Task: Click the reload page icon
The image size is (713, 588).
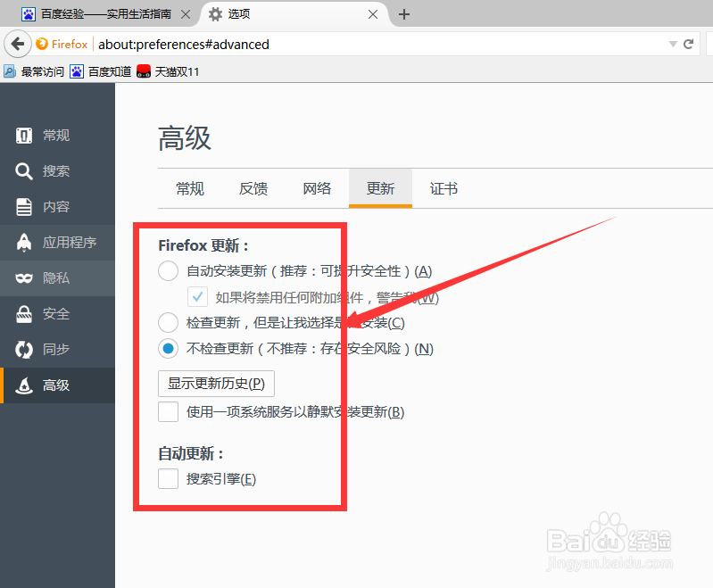Action: pos(688,44)
